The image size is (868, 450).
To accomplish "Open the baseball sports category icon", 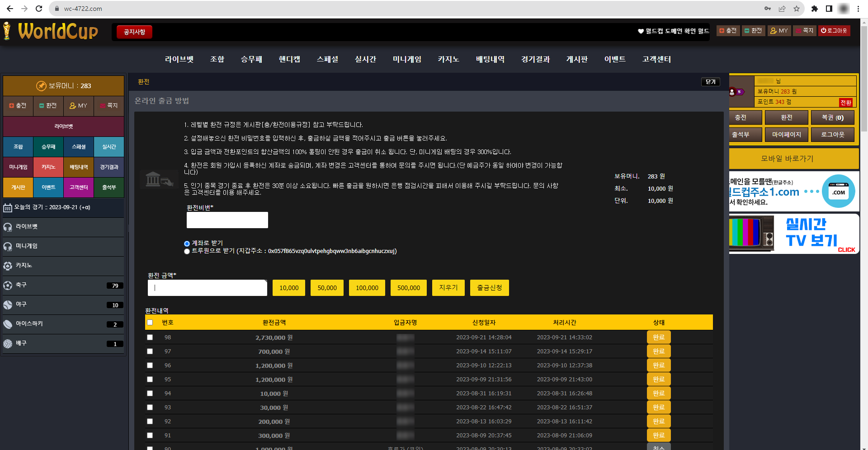I will [x=8, y=305].
